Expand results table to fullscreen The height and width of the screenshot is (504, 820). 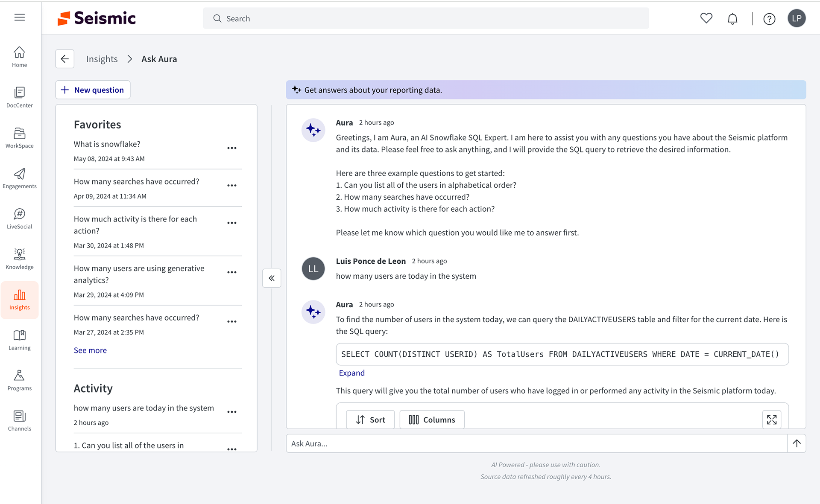pos(772,420)
